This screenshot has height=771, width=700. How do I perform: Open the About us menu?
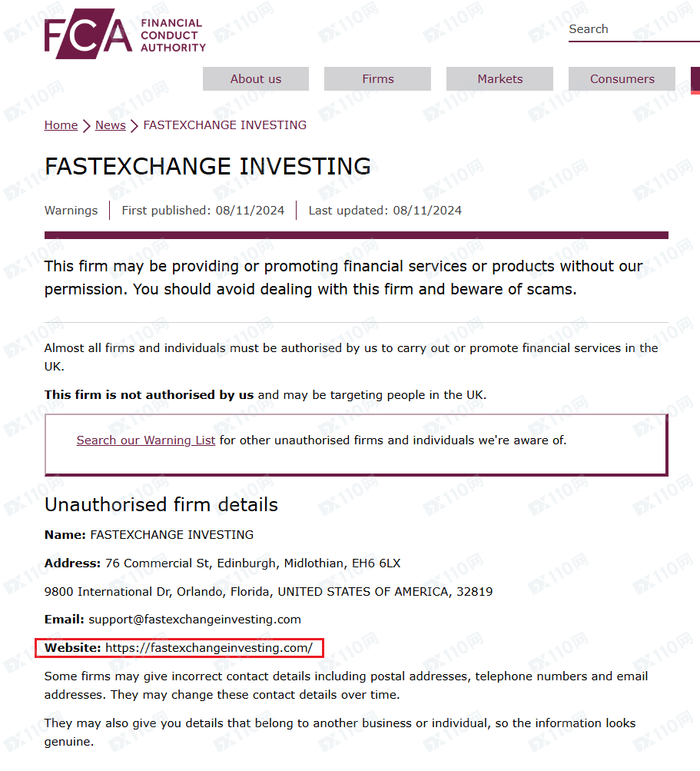coord(256,79)
